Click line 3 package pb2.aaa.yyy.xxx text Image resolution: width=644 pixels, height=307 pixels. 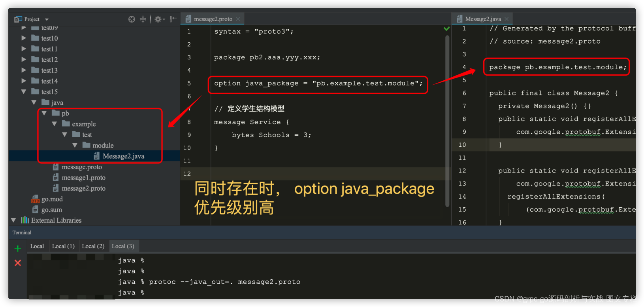click(x=267, y=57)
